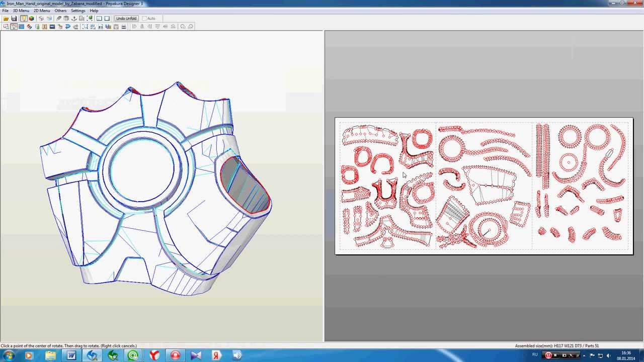Click the RU language indicator
The width and height of the screenshot is (644, 362).
(535, 354)
